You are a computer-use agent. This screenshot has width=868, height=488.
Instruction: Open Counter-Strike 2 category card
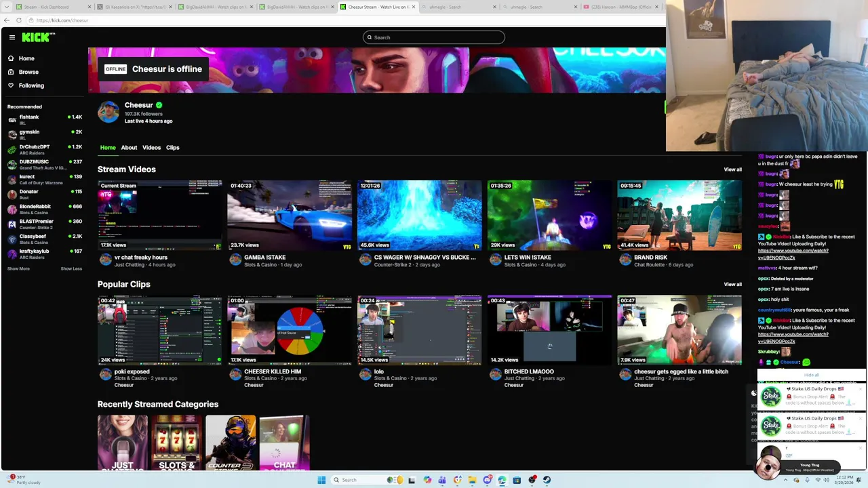tap(231, 443)
